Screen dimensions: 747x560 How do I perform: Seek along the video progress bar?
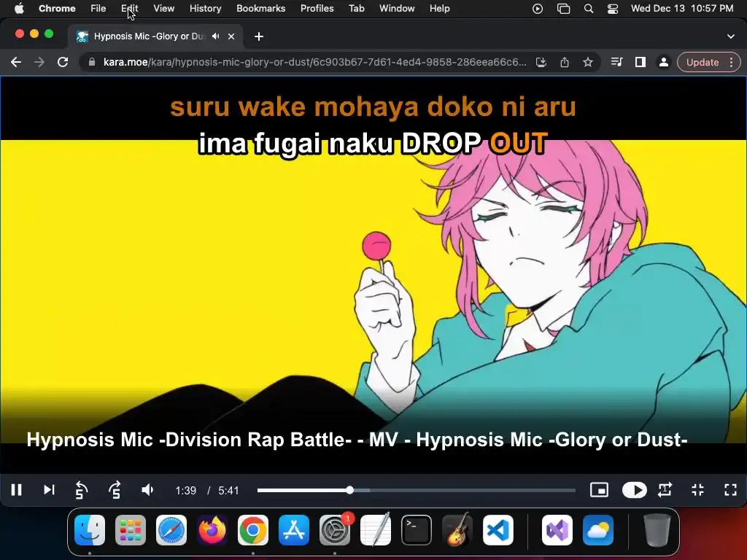(x=417, y=490)
